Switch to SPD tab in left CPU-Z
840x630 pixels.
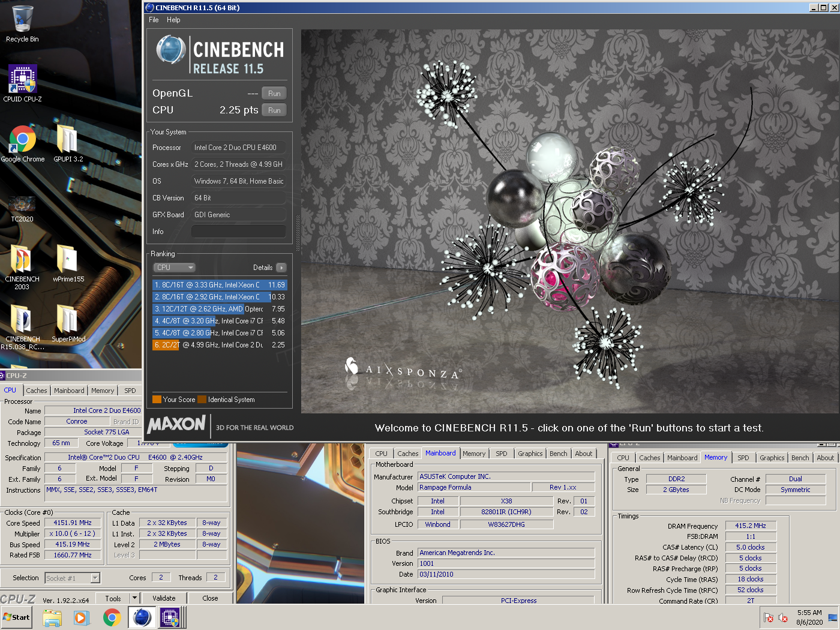pos(130,391)
